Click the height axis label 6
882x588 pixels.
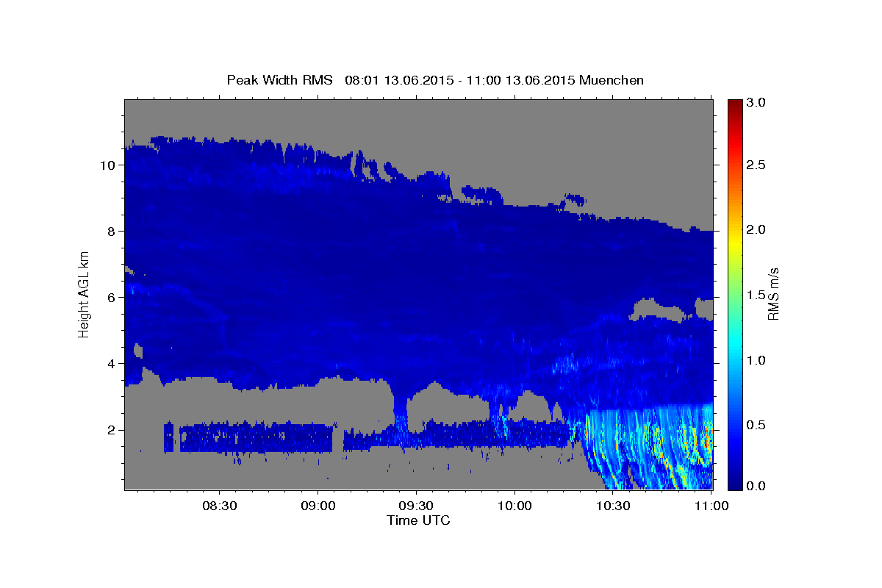coord(110,298)
